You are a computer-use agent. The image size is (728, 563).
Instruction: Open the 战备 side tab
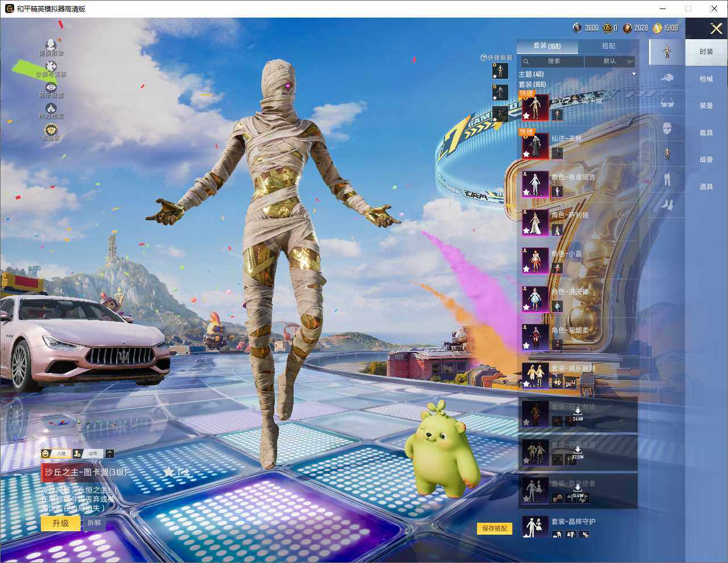point(706,159)
